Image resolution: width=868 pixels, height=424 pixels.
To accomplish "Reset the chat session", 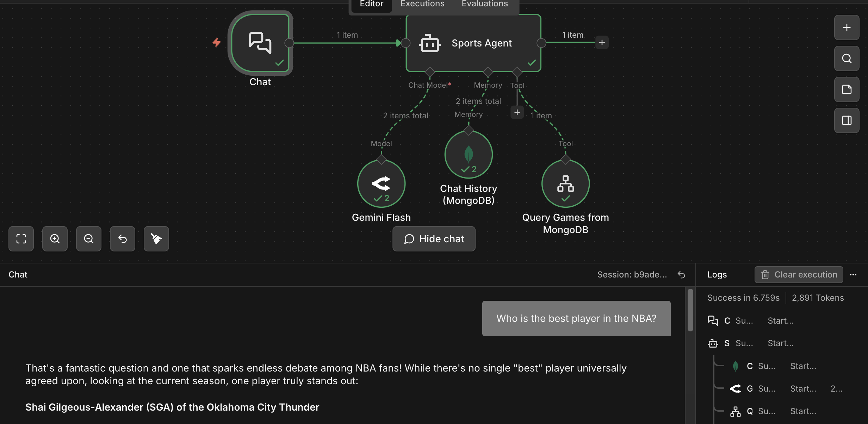I will [681, 275].
